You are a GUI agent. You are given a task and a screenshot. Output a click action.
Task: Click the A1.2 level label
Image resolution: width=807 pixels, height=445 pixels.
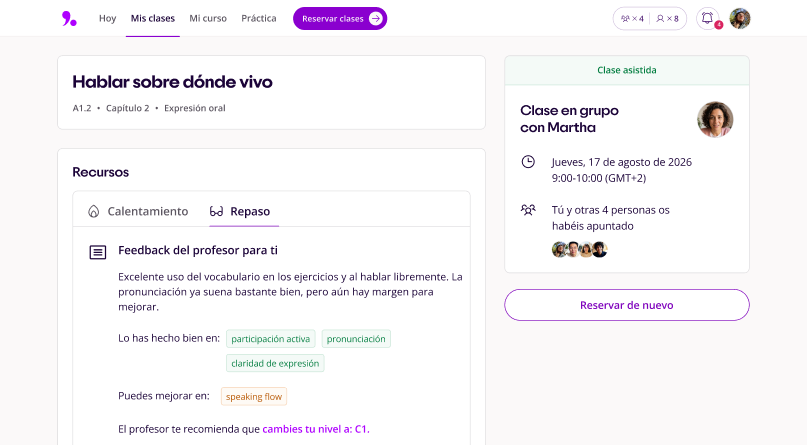[x=82, y=108]
